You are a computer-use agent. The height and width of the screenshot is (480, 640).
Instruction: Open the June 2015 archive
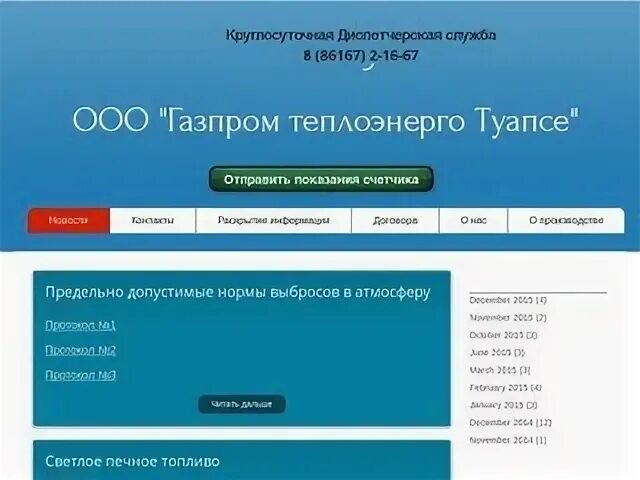497,353
